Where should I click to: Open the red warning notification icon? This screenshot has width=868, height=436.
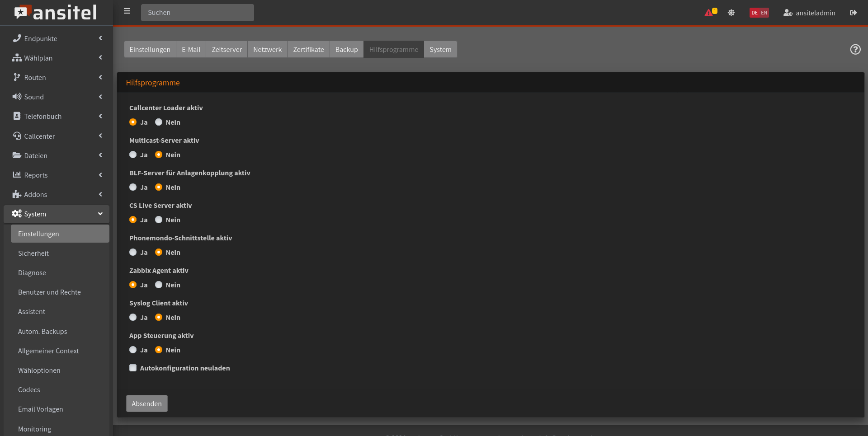pyautogui.click(x=708, y=13)
